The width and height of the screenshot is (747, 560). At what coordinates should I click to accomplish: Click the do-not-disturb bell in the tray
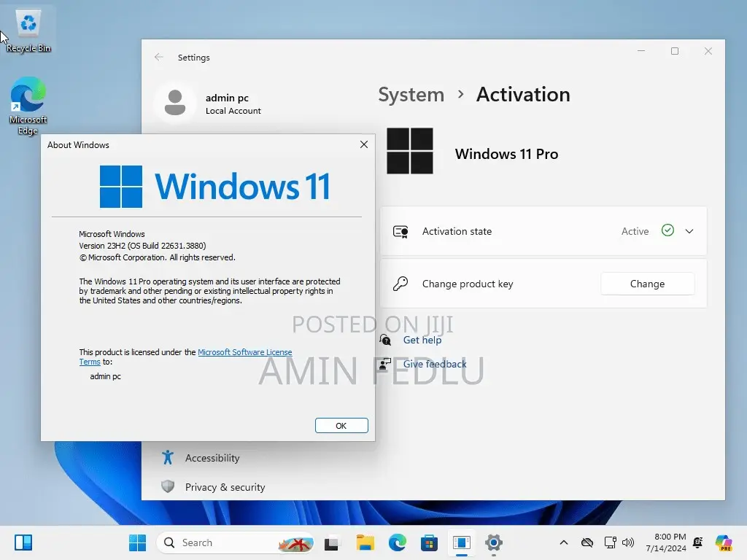pyautogui.click(x=697, y=542)
